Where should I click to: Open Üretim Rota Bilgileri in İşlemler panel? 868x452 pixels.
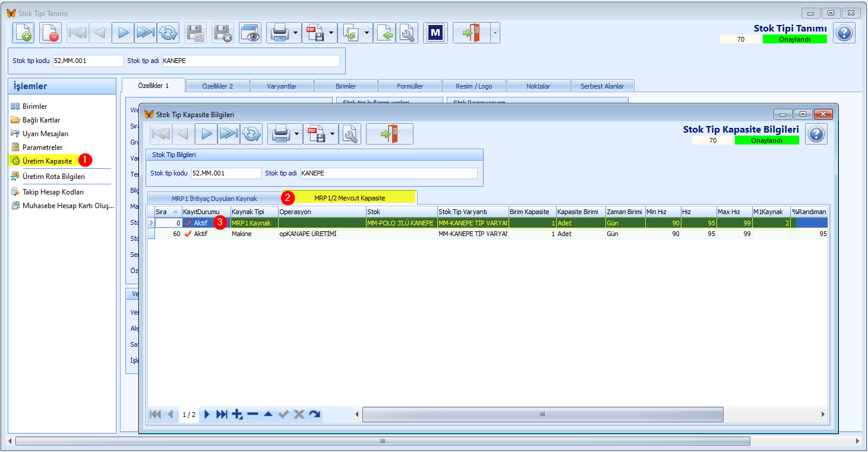[x=53, y=176]
